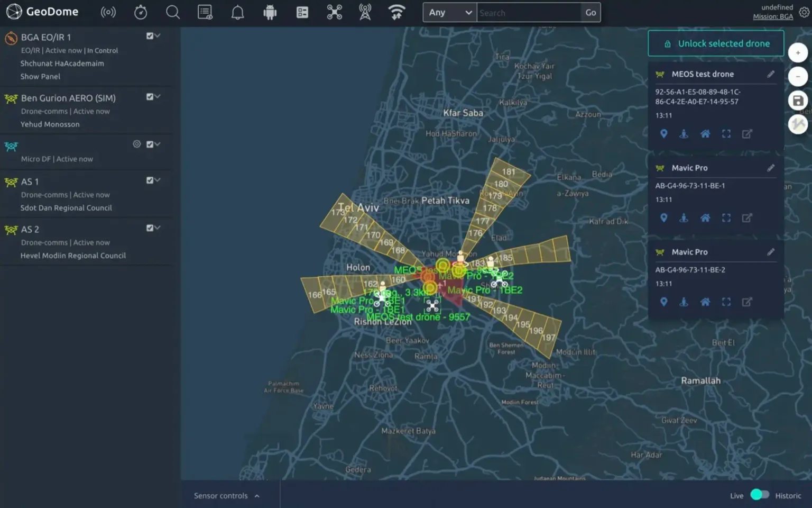812x508 pixels.
Task: Click the Go search button
Action: (x=590, y=13)
